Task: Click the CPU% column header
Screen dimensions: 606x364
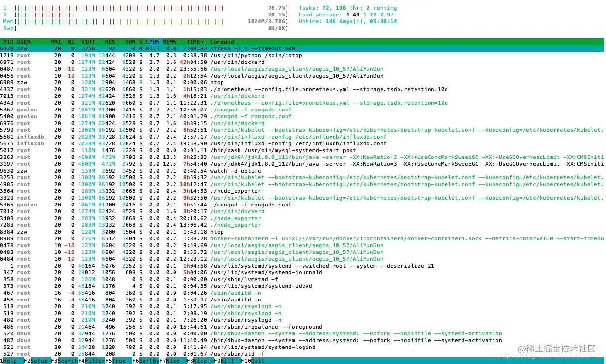Action: (152, 42)
